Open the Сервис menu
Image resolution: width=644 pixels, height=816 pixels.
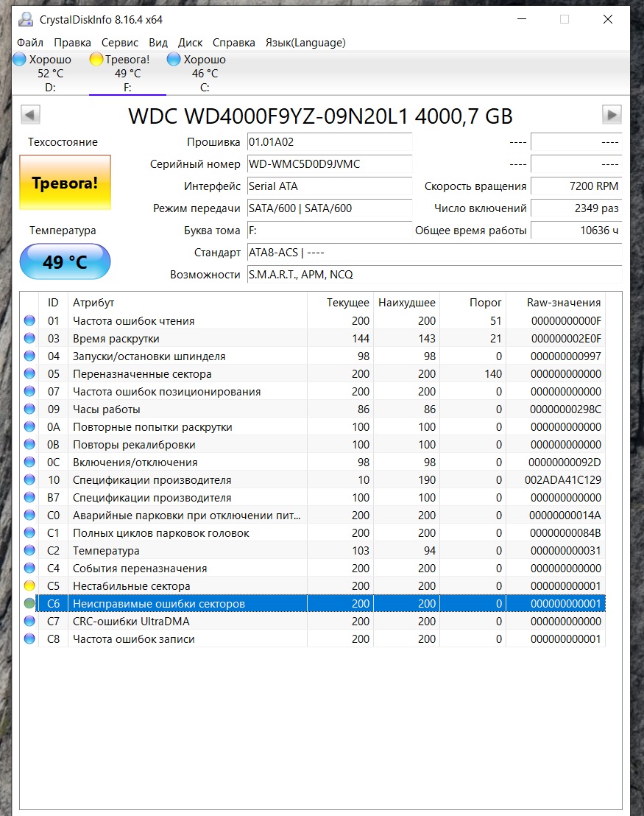[120, 43]
